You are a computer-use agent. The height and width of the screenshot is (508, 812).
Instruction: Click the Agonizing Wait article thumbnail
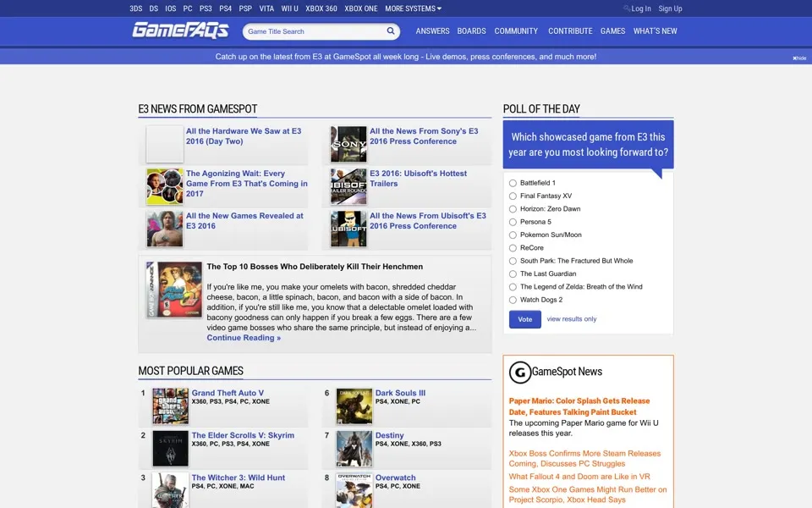tap(165, 186)
